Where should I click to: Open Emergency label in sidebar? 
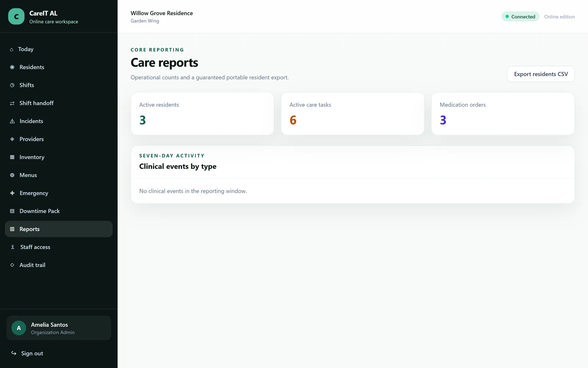[34, 193]
